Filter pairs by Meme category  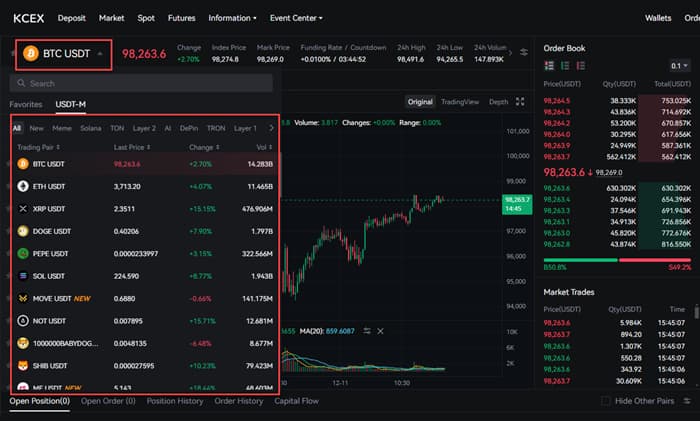(62, 128)
